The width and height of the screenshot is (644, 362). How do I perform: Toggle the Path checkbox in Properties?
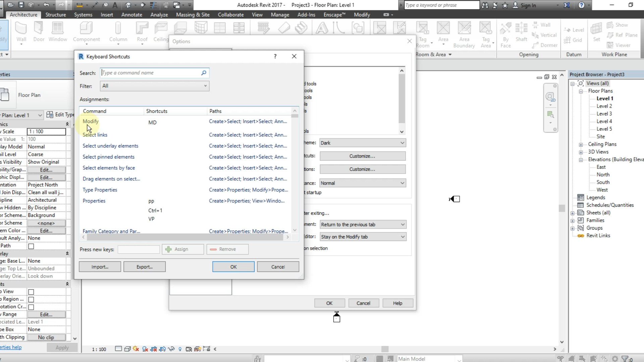tap(31, 246)
